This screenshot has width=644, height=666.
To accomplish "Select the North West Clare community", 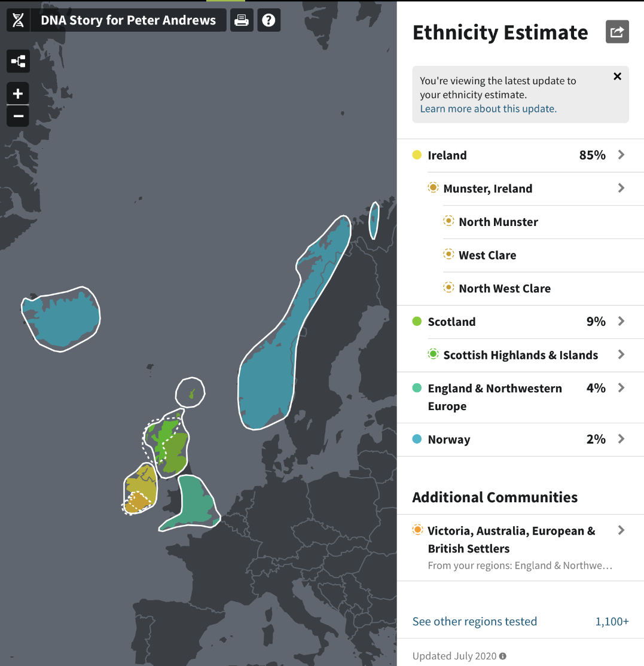I will 504,288.
